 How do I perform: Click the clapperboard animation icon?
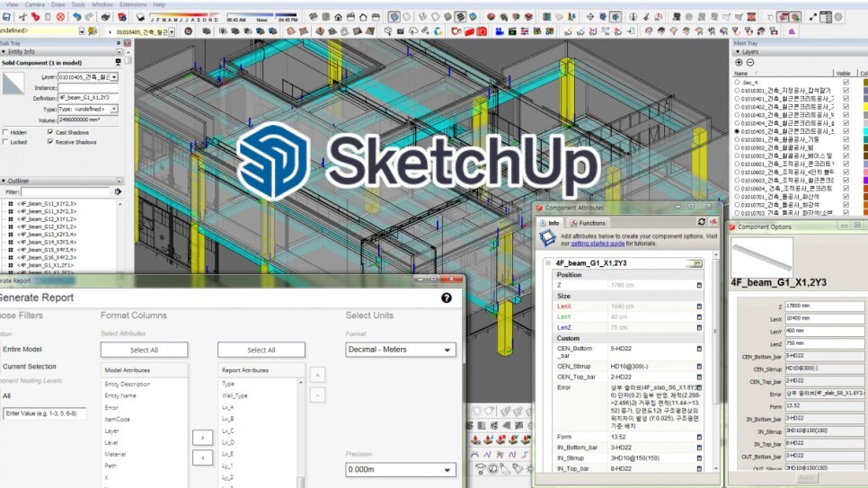[512, 31]
